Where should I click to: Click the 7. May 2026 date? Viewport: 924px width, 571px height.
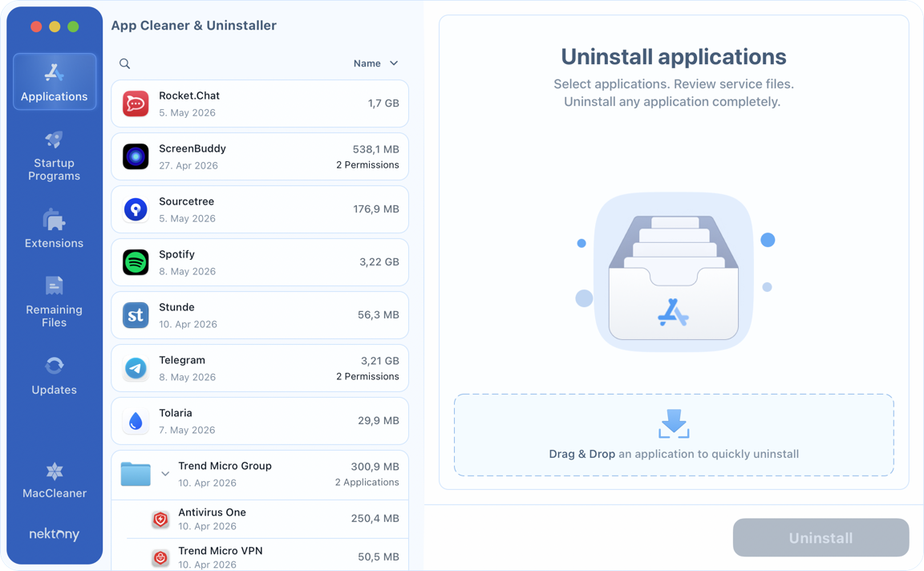coord(187,430)
